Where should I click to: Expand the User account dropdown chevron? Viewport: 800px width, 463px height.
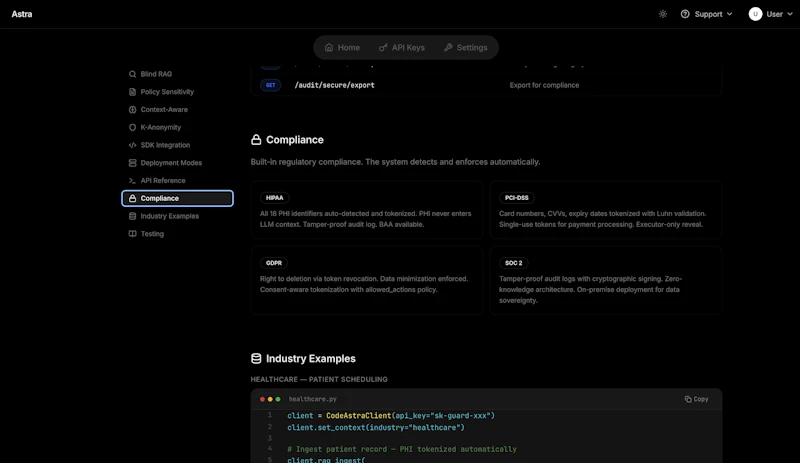coord(790,14)
